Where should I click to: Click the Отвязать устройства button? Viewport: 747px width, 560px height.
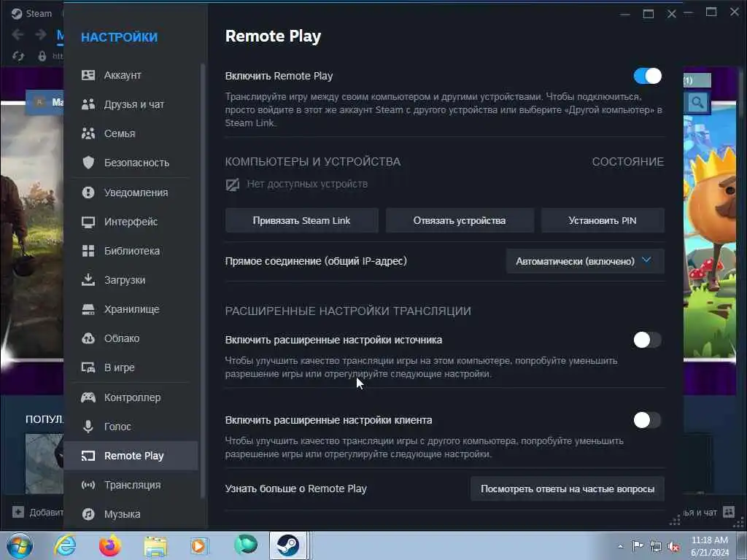click(x=460, y=220)
